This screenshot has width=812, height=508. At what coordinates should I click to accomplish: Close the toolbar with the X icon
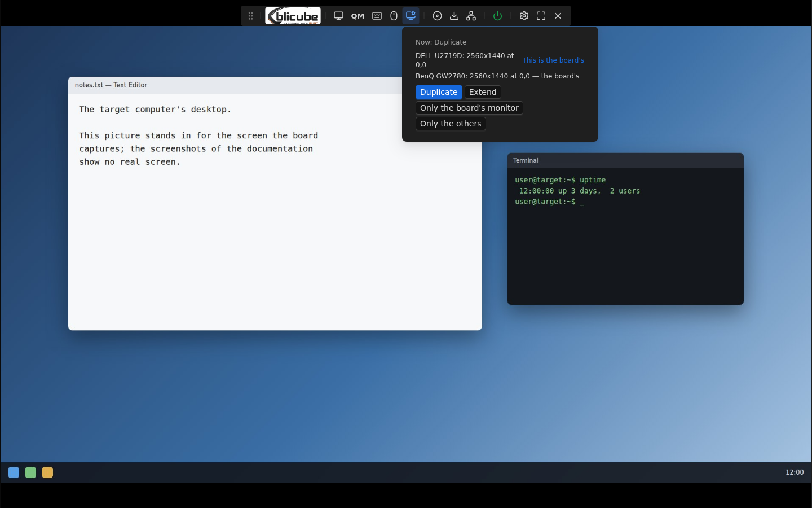coord(558,16)
